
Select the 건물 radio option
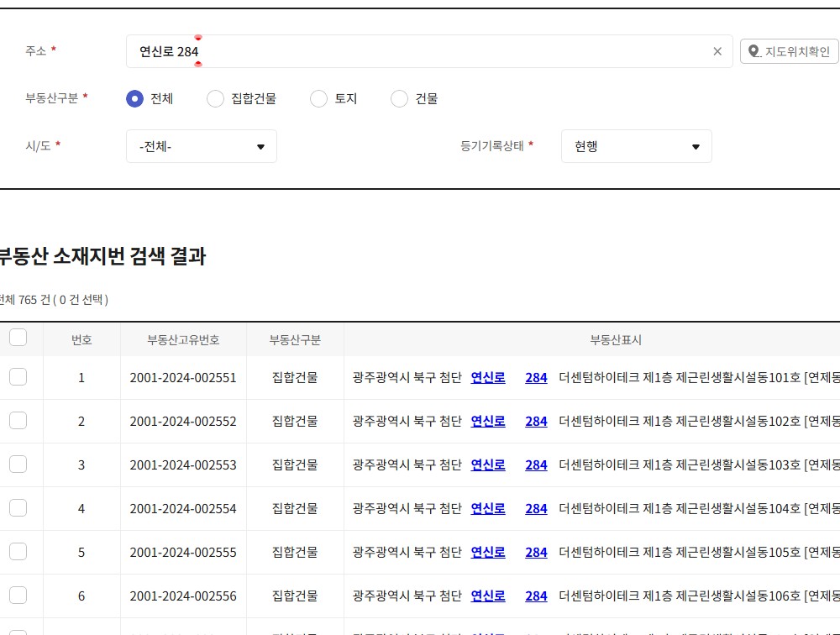[x=399, y=98]
